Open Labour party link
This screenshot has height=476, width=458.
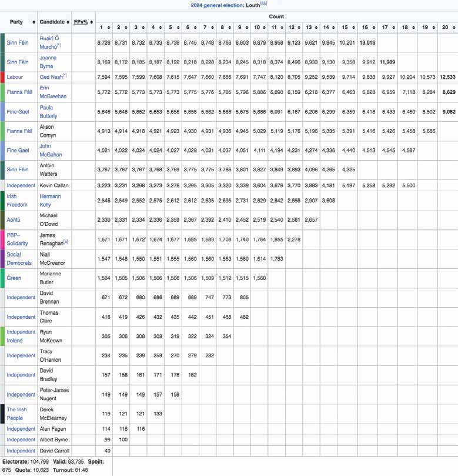click(15, 77)
